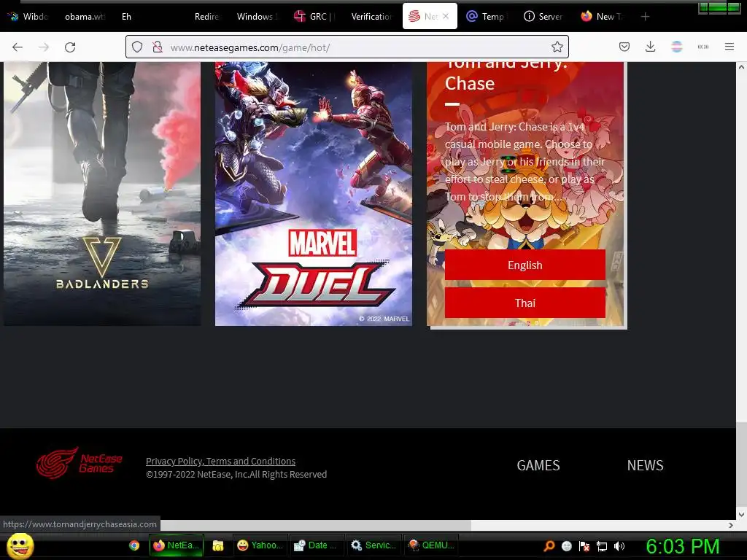This screenshot has height=560, width=747.
Task: Go back to the previous page
Action: coord(18,47)
